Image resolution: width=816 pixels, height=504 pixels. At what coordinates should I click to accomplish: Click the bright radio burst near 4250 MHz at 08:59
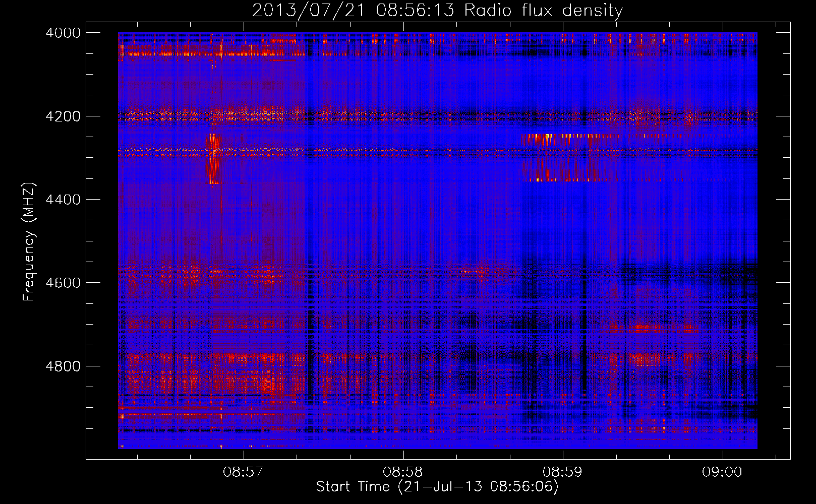570,140
